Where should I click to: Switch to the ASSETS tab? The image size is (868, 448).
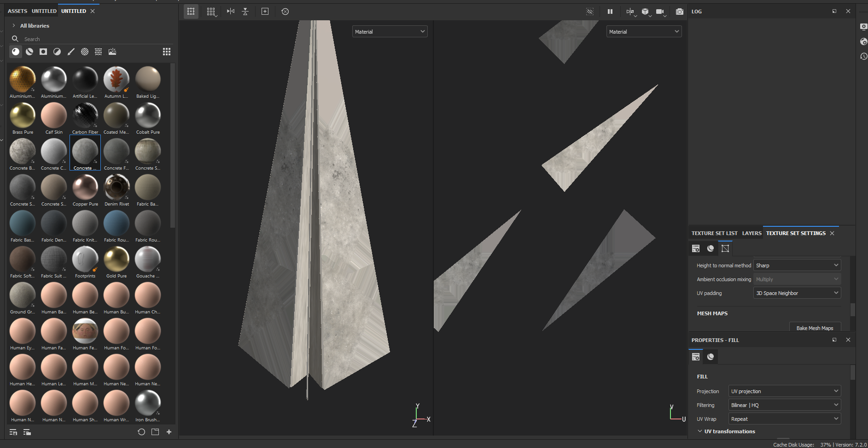[17, 11]
